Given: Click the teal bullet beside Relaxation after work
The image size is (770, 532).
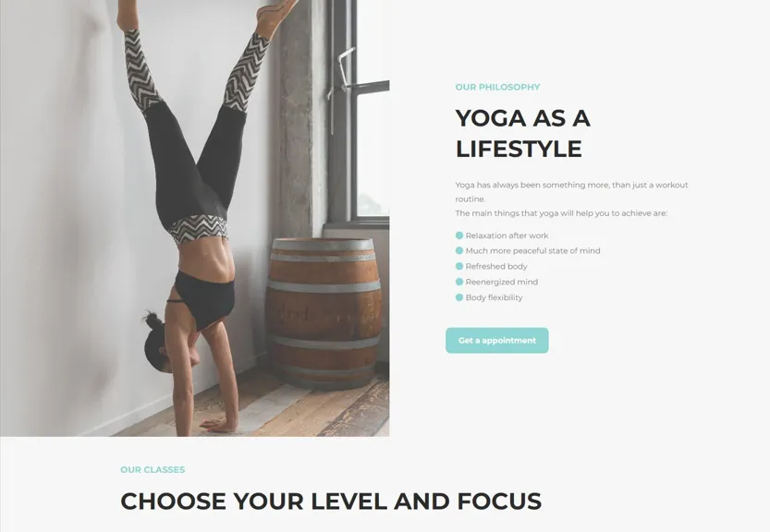Looking at the screenshot, I should pyautogui.click(x=459, y=236).
